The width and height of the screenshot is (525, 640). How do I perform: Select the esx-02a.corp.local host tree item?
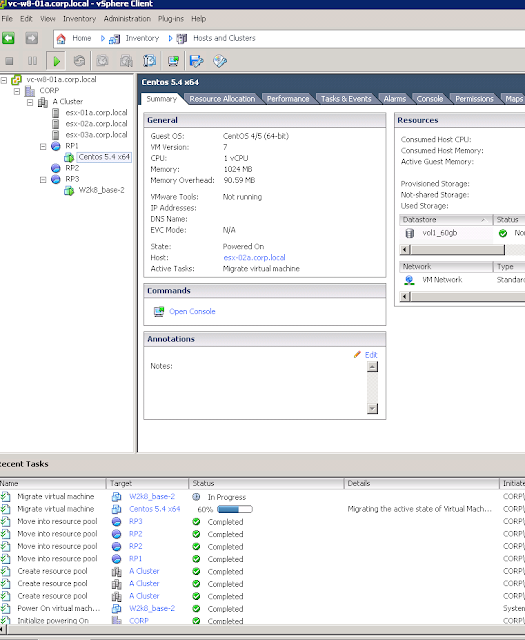point(96,124)
